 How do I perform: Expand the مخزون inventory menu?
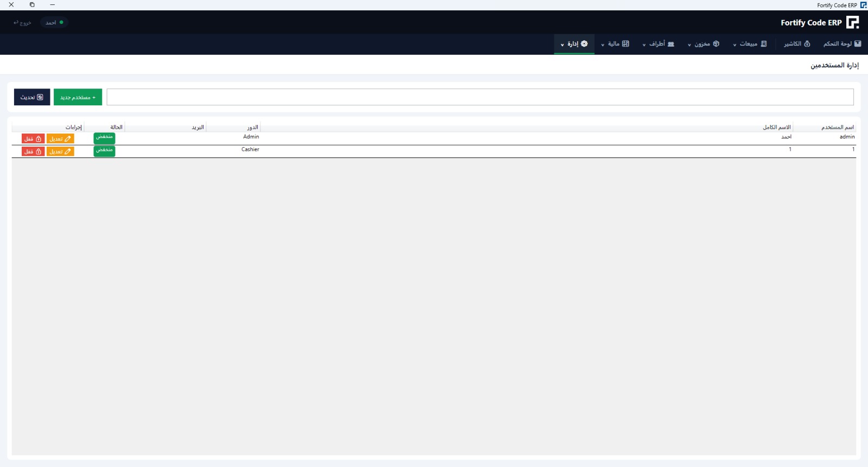[x=704, y=44]
